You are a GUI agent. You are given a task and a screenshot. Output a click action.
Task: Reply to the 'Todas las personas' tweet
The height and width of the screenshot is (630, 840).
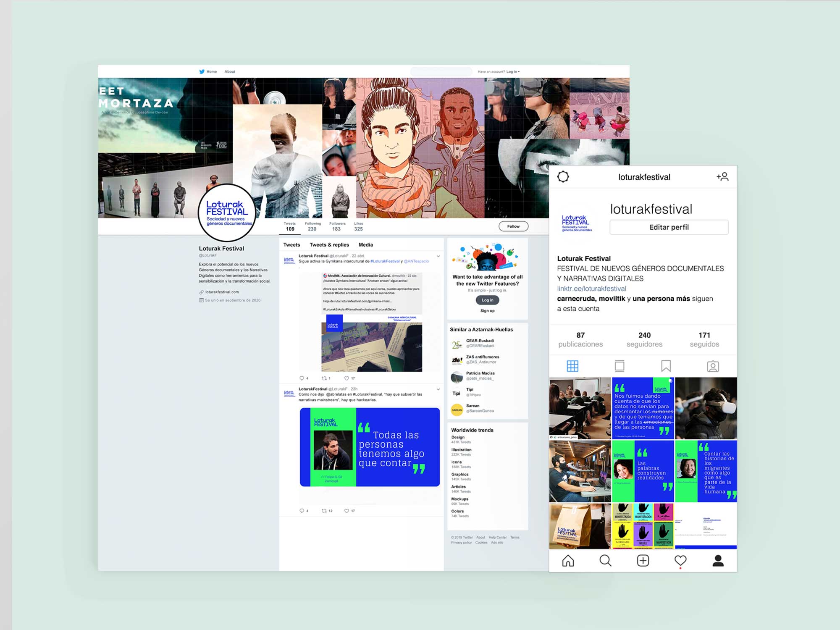pos(302,511)
